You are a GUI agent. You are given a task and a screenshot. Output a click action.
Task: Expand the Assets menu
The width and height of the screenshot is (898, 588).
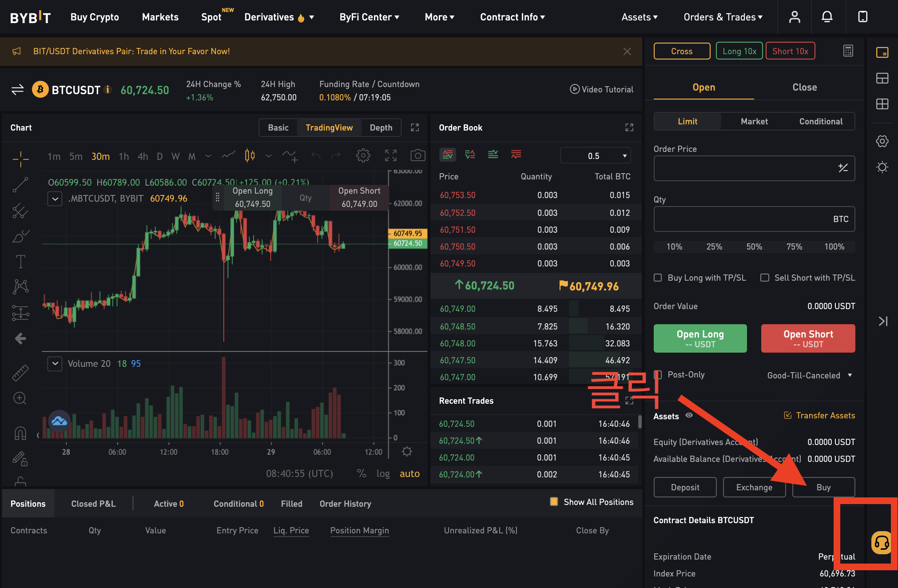(640, 17)
